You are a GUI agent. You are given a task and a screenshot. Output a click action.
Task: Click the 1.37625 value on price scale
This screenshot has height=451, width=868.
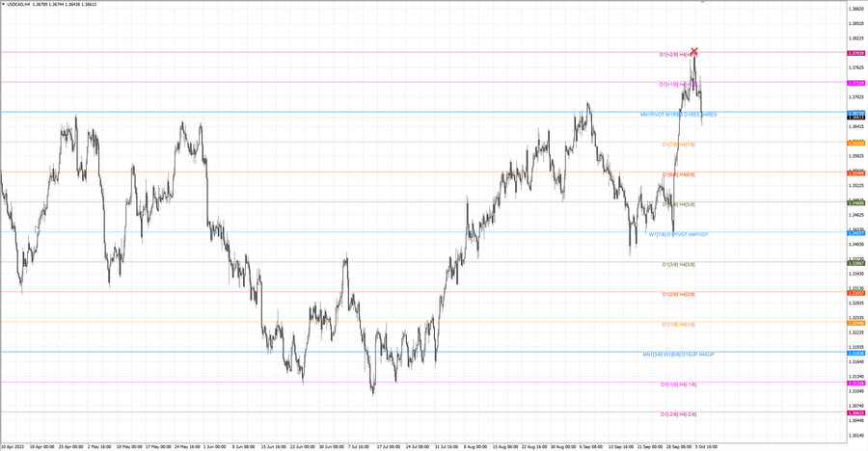857,68
